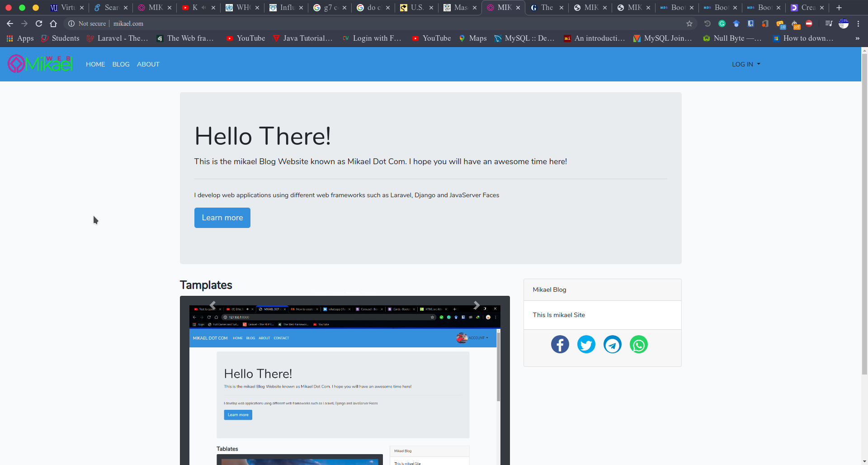Go to previous carousel slide
Viewport: 868px width, 465px height.
click(x=212, y=305)
